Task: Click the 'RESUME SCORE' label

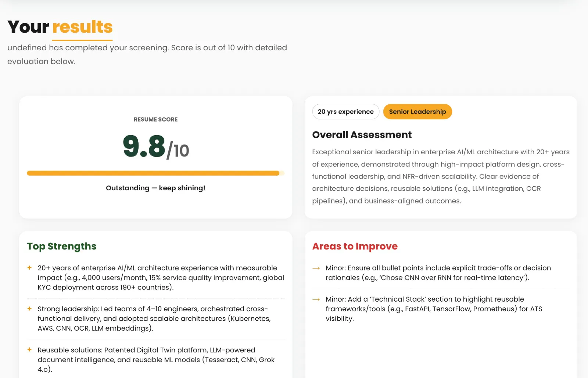Action: [x=155, y=119]
